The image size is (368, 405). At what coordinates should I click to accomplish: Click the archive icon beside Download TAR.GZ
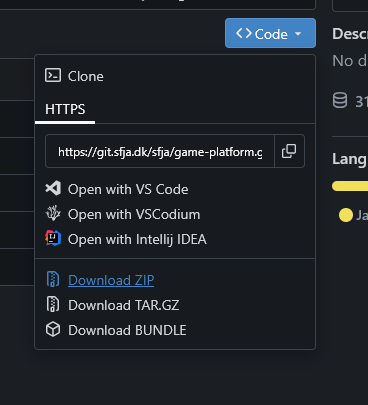click(53, 304)
